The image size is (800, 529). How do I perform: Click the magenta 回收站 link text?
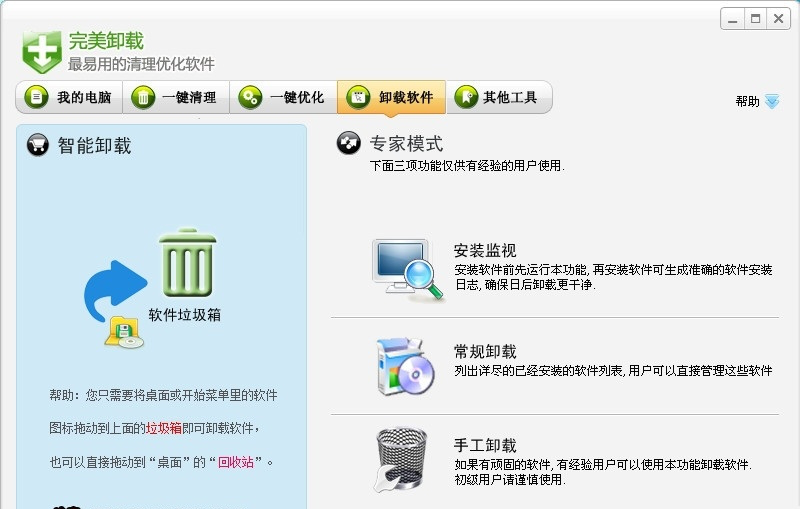236,462
